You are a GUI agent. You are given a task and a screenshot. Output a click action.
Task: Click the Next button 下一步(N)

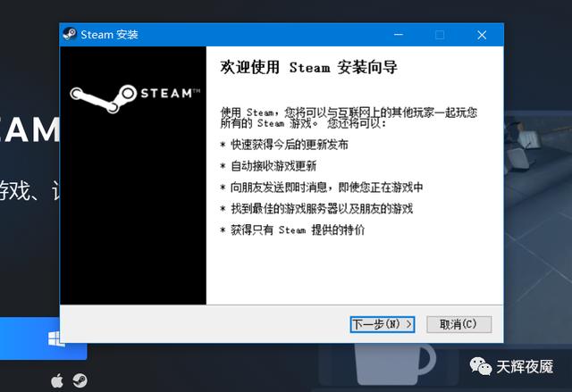[383, 324]
